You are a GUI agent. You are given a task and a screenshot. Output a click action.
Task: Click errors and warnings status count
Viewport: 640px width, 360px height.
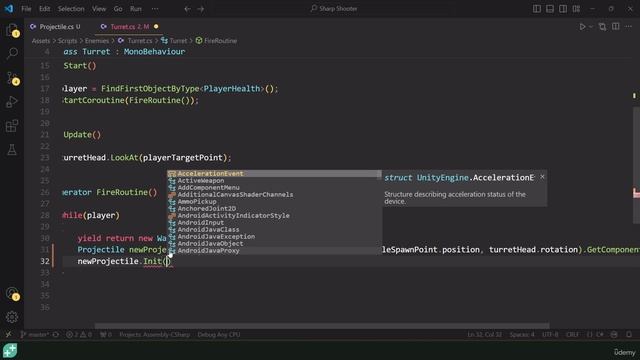(79, 335)
